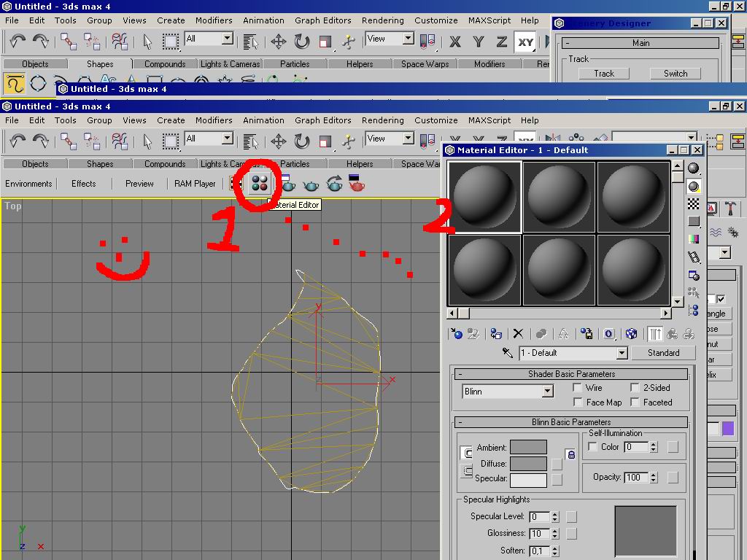The width and height of the screenshot is (747, 560).
Task: Toggle checkered Background in sample slot
Action: tap(694, 204)
